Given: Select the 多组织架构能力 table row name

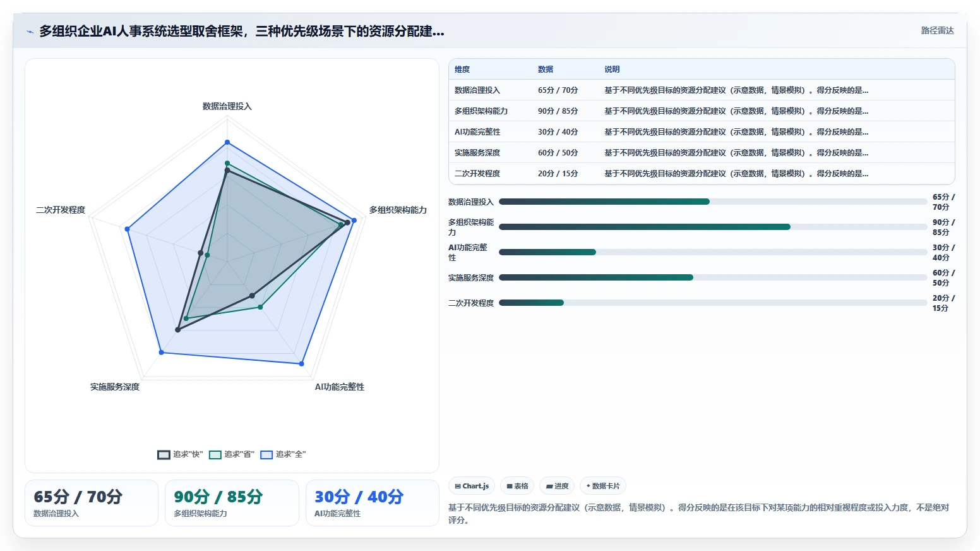Looking at the screenshot, I should pyautogui.click(x=481, y=111).
